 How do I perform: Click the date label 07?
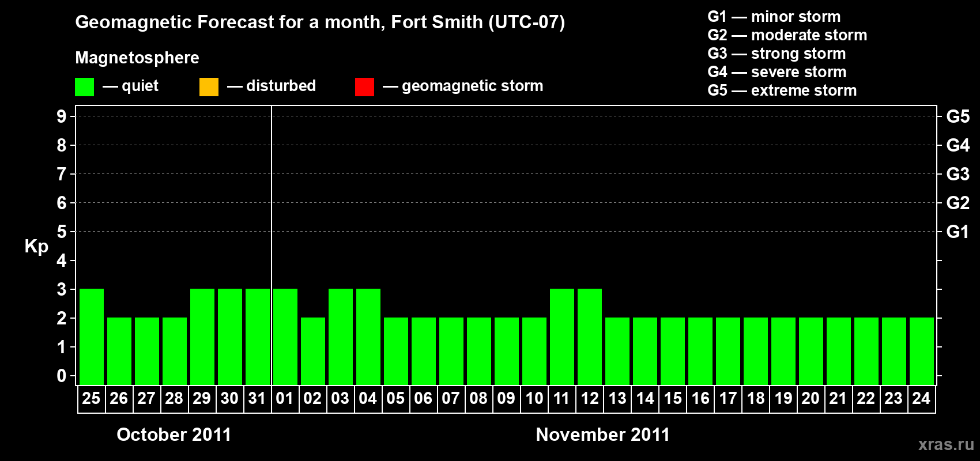451,399
